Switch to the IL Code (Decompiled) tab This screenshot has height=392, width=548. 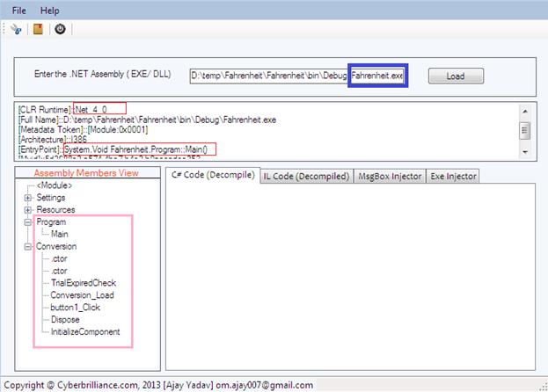point(304,176)
